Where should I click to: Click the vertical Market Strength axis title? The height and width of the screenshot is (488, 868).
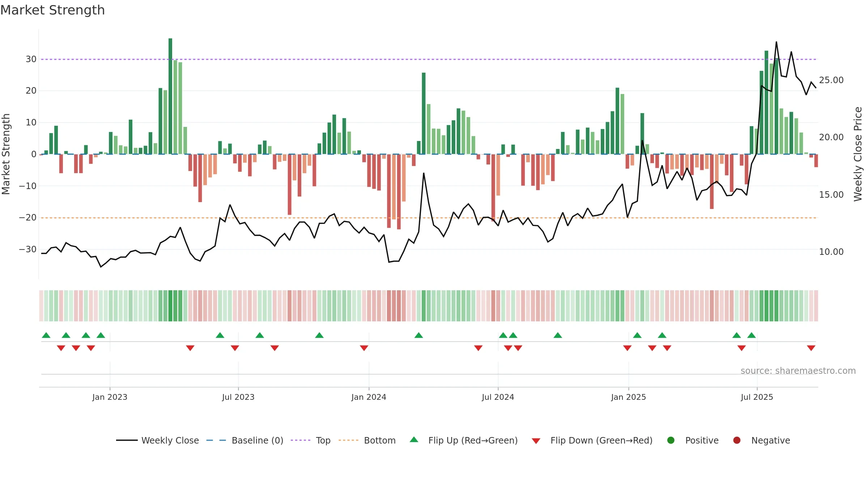tap(6, 154)
